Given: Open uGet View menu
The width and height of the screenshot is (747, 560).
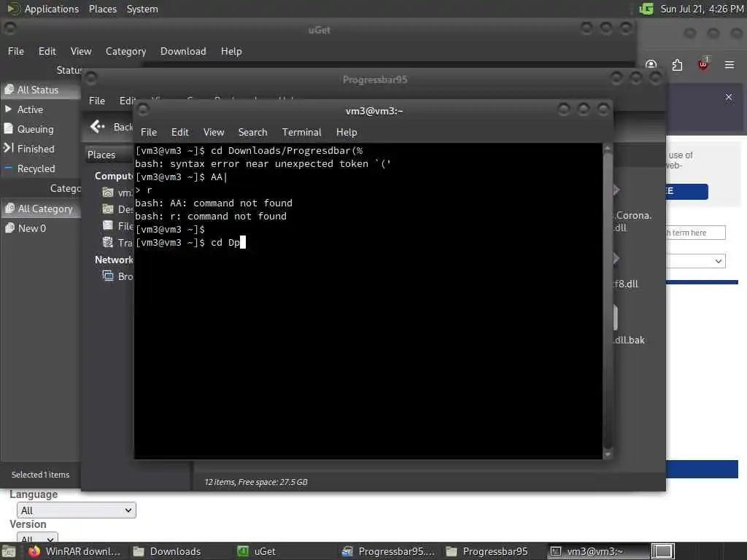Looking at the screenshot, I should tap(80, 52).
